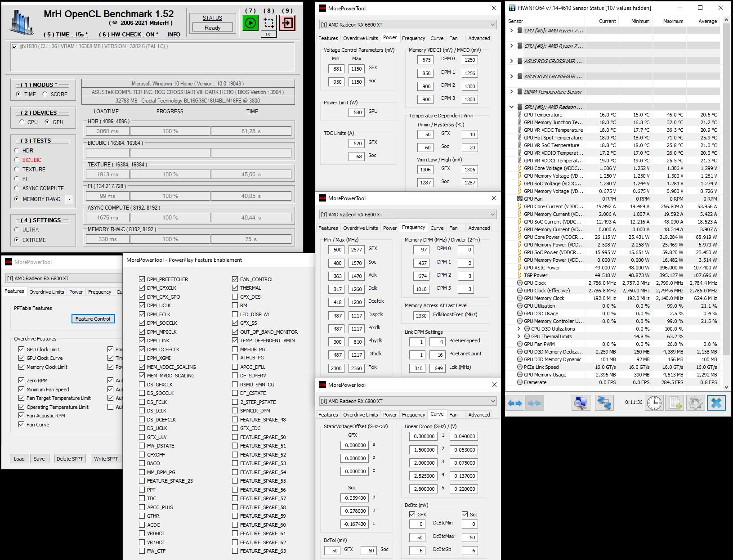
Task: Click the GPU Fan row's fan icon
Action: tap(519, 199)
